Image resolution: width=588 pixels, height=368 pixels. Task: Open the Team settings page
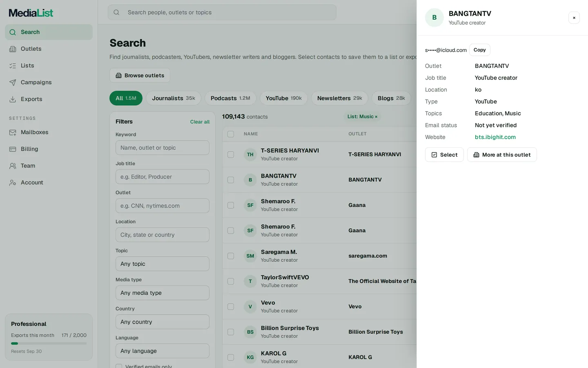[49, 166]
